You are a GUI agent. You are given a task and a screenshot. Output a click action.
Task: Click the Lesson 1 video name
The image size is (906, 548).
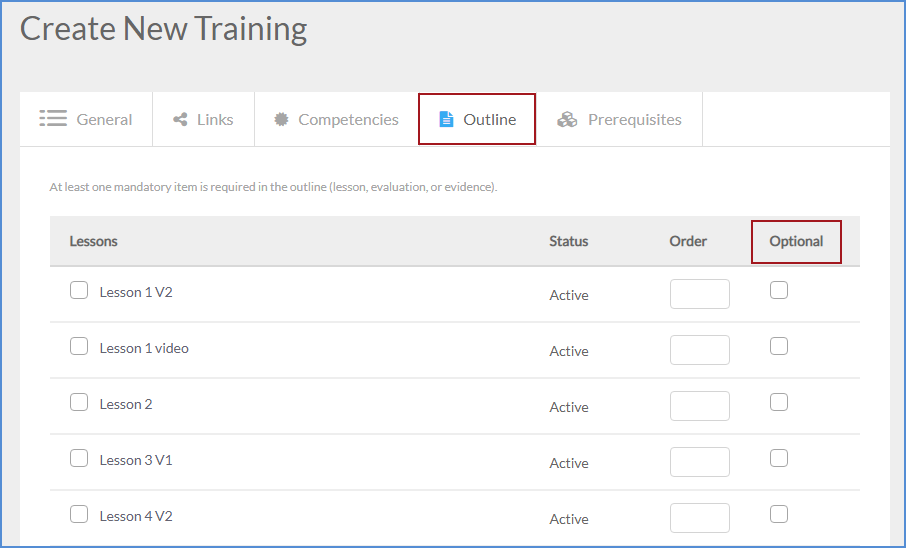[x=144, y=348]
